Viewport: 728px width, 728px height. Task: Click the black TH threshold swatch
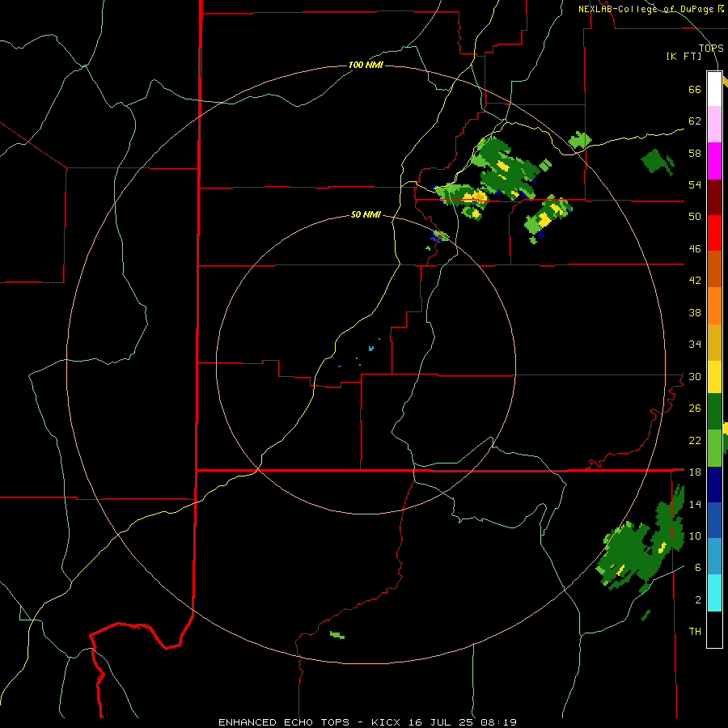[x=714, y=629]
